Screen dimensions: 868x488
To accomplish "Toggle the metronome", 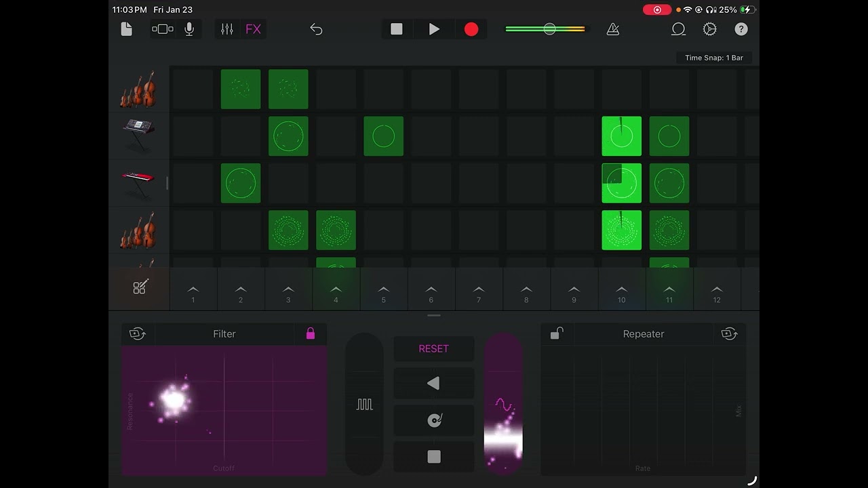I will [x=613, y=29].
